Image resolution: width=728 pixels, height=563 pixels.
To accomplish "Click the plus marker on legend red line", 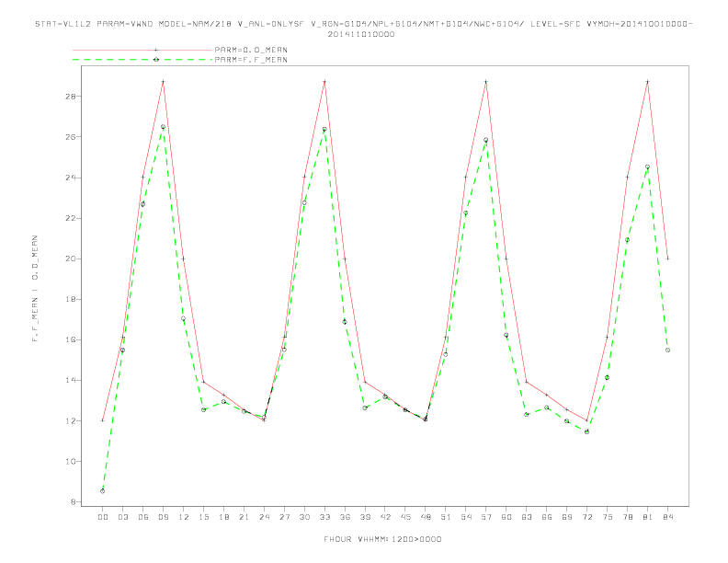I will point(156,50).
